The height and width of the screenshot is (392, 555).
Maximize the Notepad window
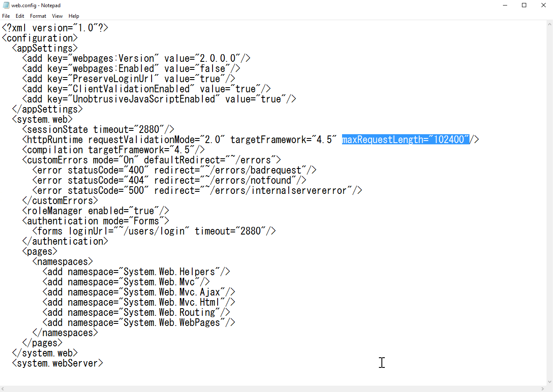(524, 6)
